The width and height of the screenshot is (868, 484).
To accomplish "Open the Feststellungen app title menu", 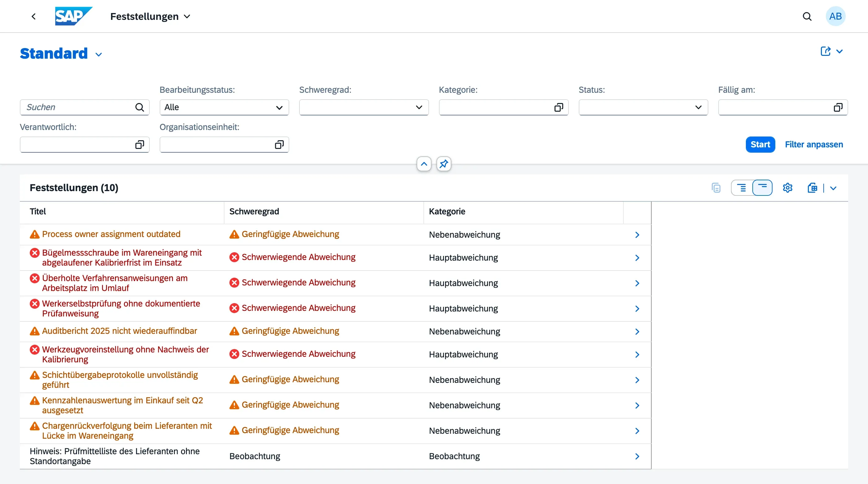I will pyautogui.click(x=150, y=16).
